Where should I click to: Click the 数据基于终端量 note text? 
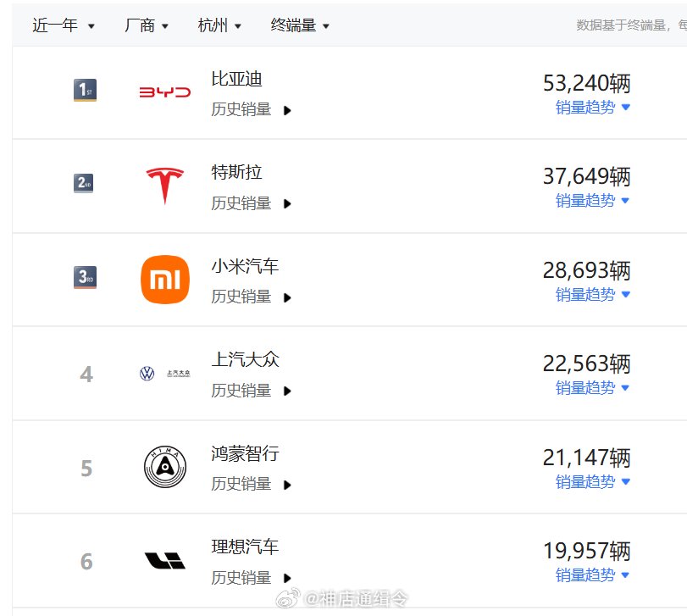[x=631, y=25]
